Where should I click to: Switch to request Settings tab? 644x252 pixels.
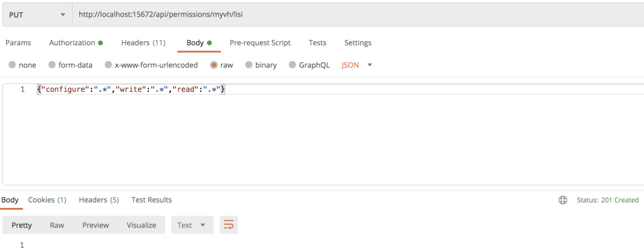(x=358, y=43)
